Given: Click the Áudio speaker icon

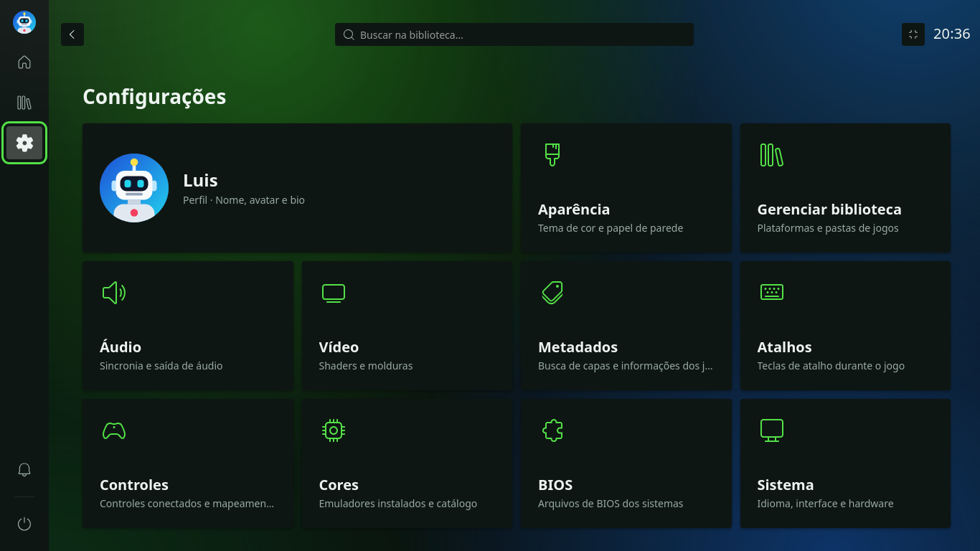Looking at the screenshot, I should pos(114,293).
